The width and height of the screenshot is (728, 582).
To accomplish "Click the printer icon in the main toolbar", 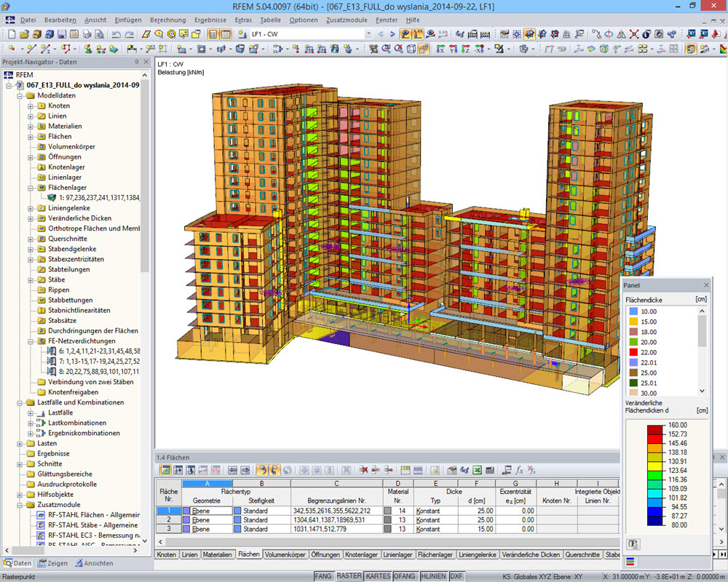I will 87,35.
